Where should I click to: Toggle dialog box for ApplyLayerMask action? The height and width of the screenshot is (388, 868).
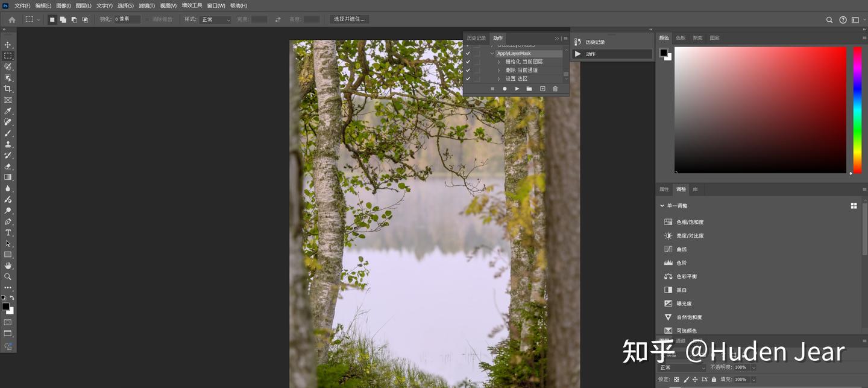477,53
